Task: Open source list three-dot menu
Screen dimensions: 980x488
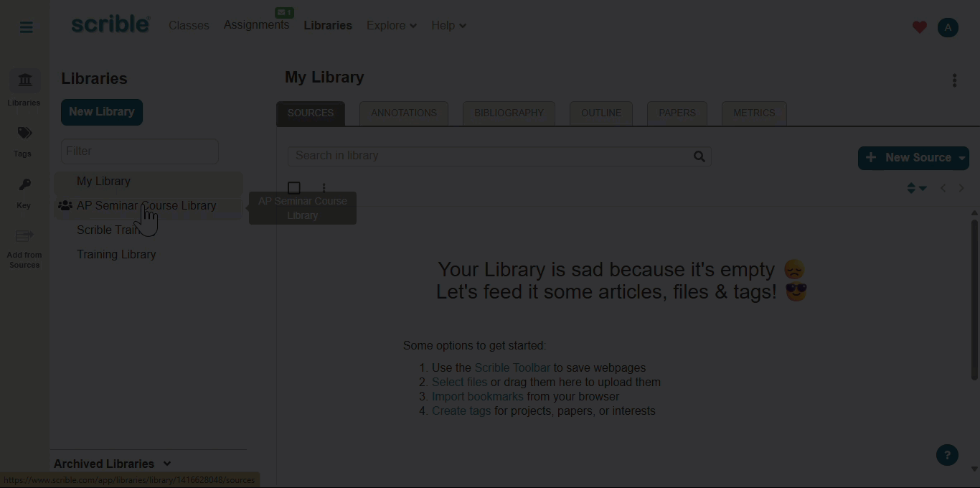Action: pyautogui.click(x=324, y=188)
